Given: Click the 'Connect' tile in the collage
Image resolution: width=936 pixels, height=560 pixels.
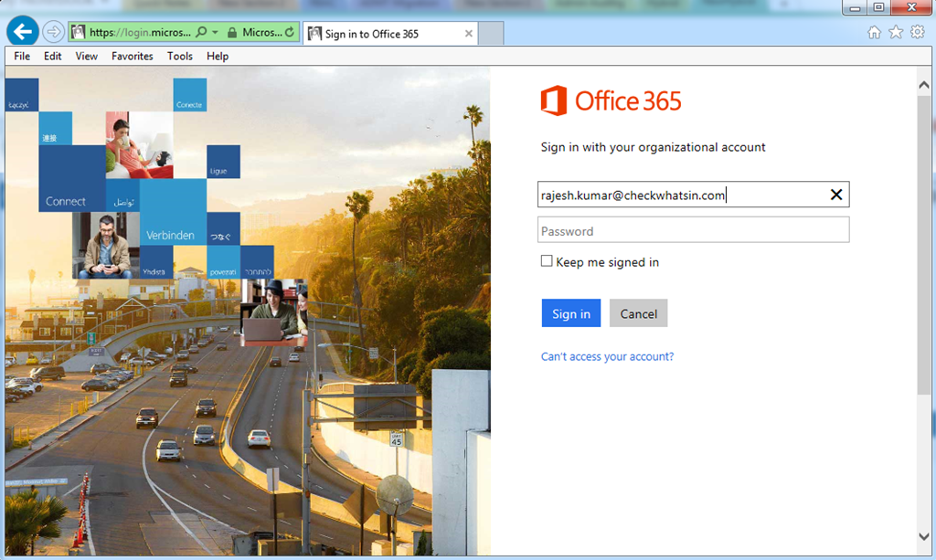Looking at the screenshot, I should (x=72, y=179).
